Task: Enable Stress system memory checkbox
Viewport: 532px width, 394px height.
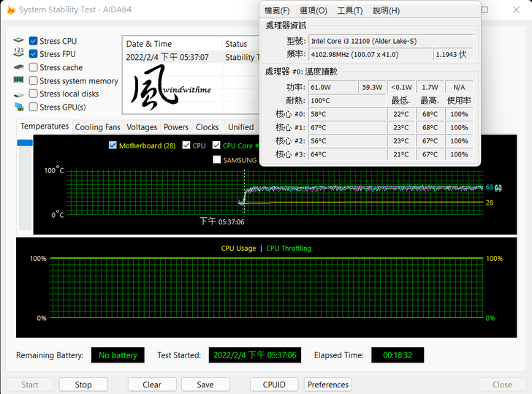Action: click(34, 80)
